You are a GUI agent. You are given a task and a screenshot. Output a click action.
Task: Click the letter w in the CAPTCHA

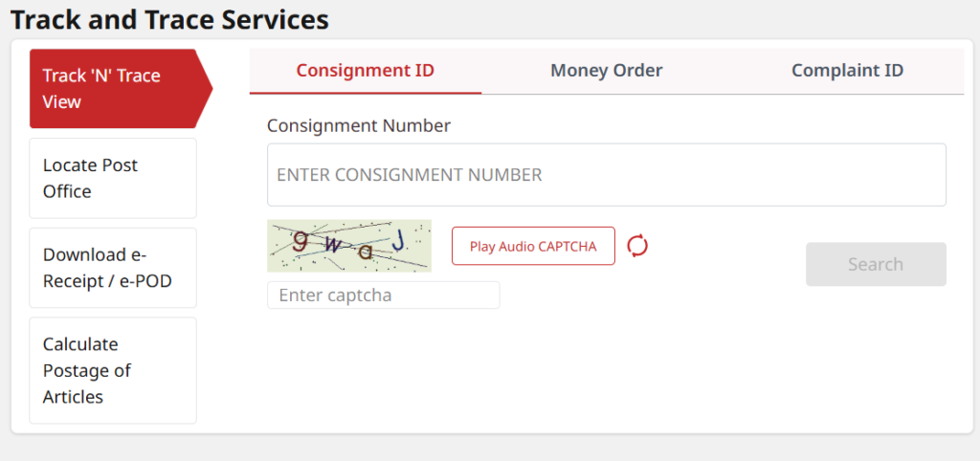[x=332, y=246]
